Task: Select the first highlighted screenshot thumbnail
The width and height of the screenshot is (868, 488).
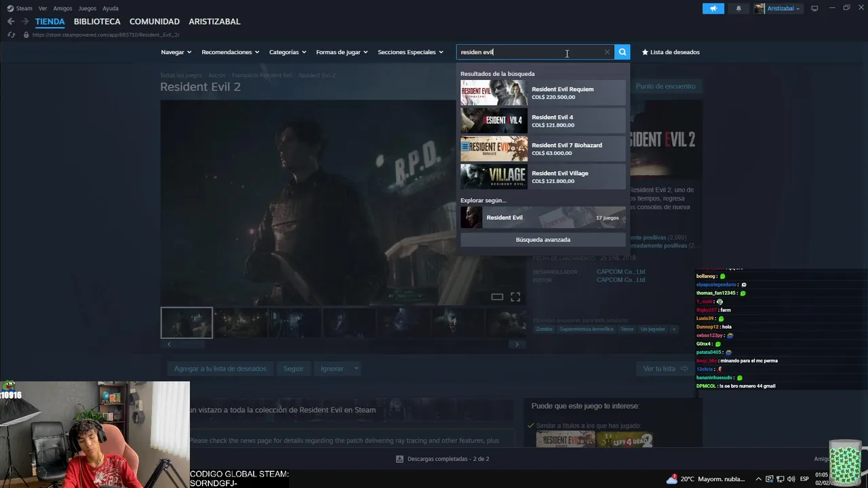Action: pyautogui.click(x=186, y=323)
